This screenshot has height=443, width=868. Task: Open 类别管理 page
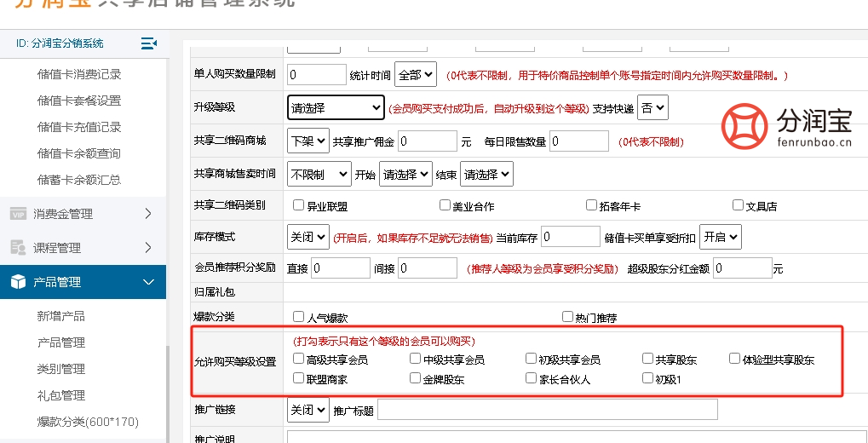tap(60, 369)
